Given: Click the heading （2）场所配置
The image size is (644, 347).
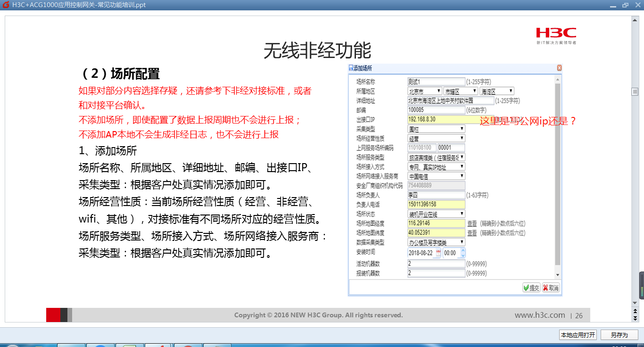Looking at the screenshot, I should click(120, 74).
